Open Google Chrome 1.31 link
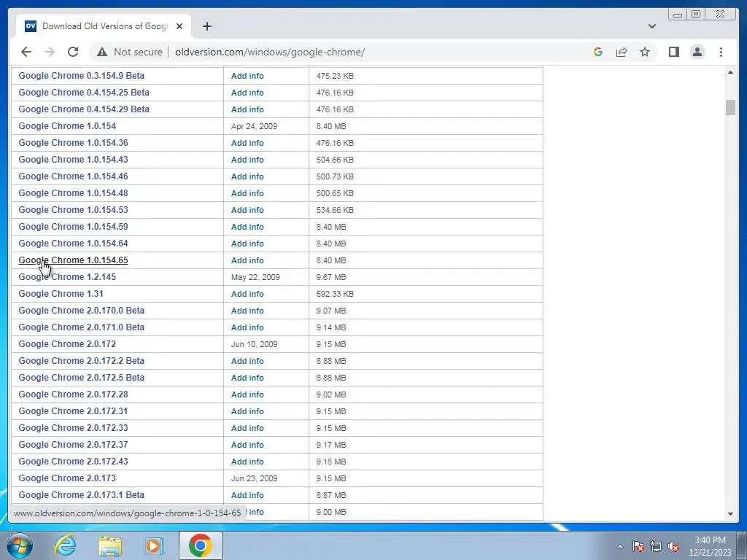The image size is (747, 560). tap(61, 294)
